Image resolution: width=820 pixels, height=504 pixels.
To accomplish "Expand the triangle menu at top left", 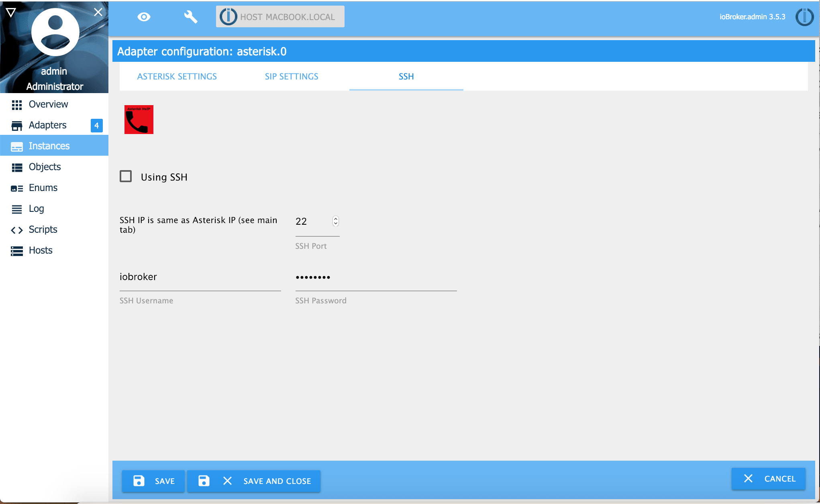I will click(x=11, y=12).
